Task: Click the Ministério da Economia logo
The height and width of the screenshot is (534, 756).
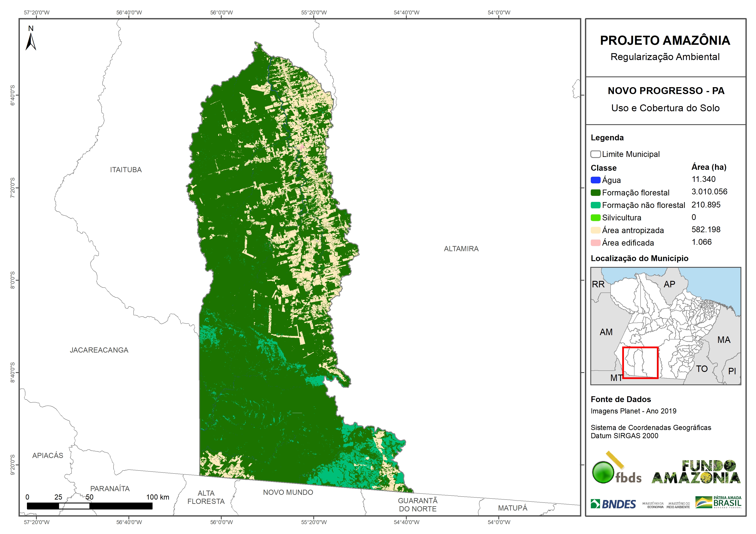Action: pyautogui.click(x=653, y=505)
